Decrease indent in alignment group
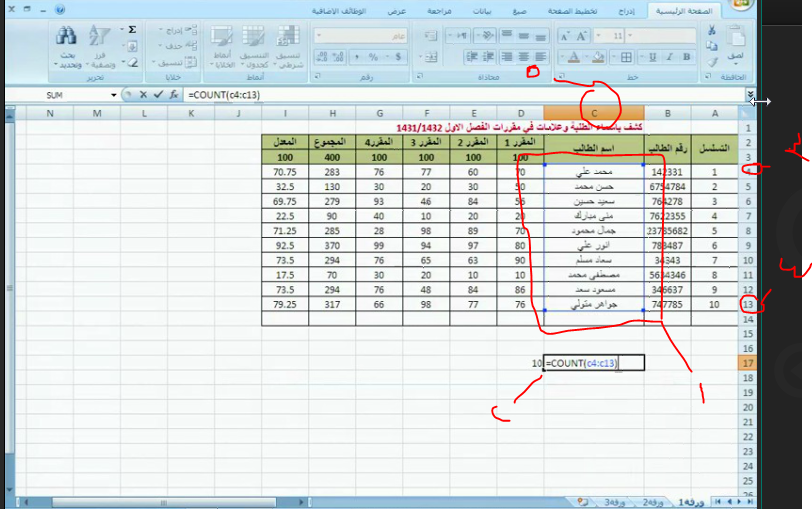Screen dimensions: 812x509 [488, 56]
